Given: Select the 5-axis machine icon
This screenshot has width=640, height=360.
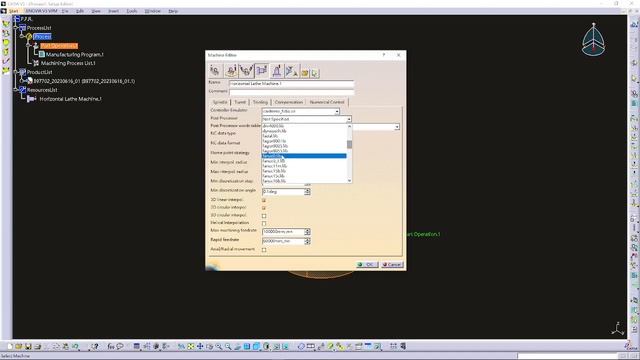Looking at the screenshot, I should [246, 71].
